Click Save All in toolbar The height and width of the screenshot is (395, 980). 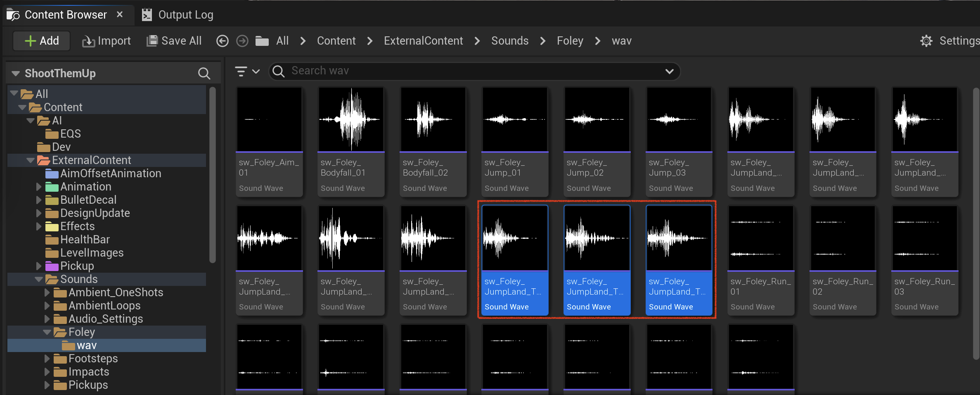174,41
